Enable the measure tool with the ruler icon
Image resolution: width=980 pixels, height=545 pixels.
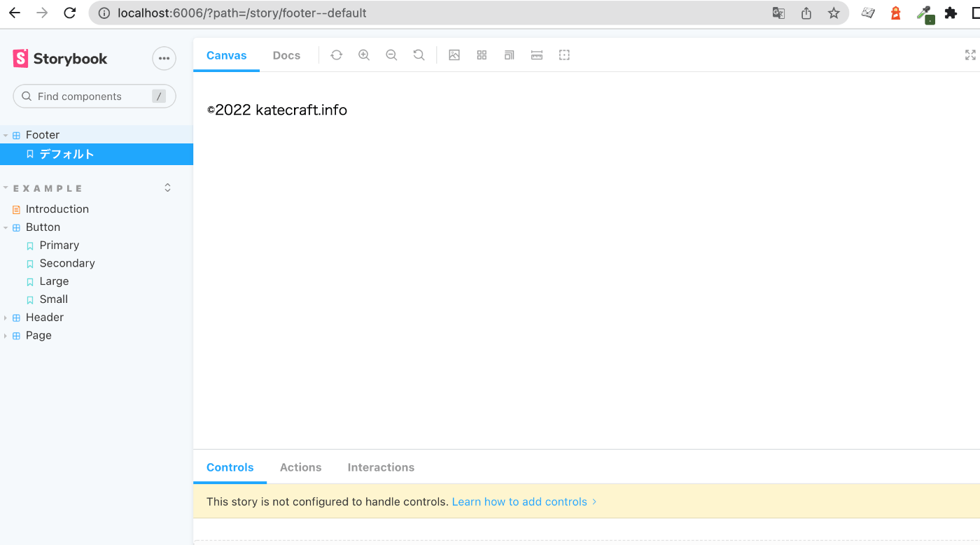[x=536, y=55]
